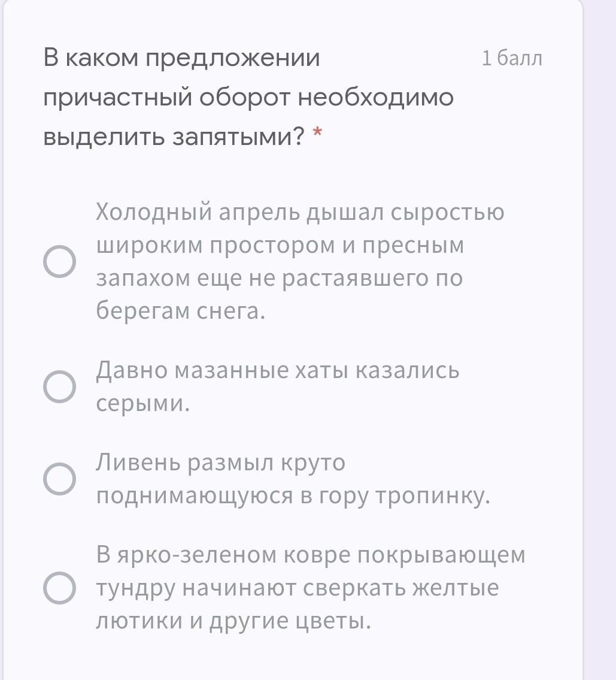Click "причастный оборот необходимо" in the question
The width and height of the screenshot is (616, 680).
(248, 98)
